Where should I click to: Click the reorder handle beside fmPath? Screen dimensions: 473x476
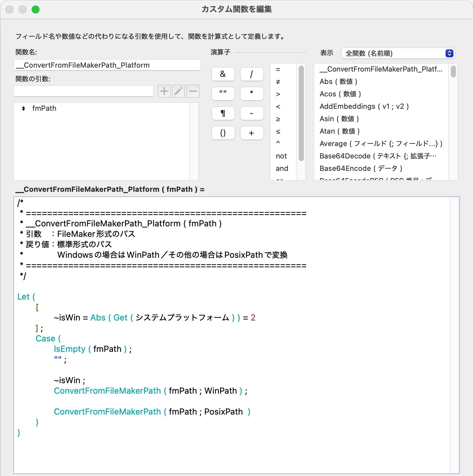(24, 108)
